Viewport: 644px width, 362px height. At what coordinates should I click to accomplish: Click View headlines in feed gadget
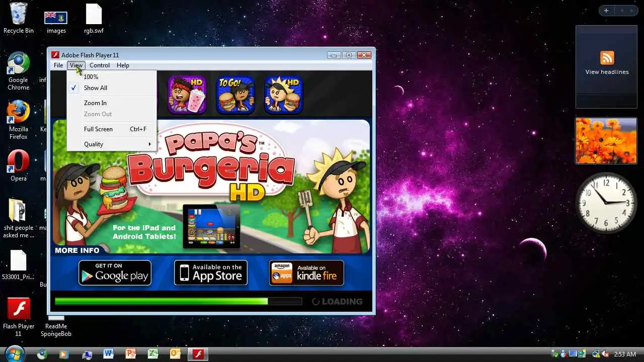tap(607, 72)
